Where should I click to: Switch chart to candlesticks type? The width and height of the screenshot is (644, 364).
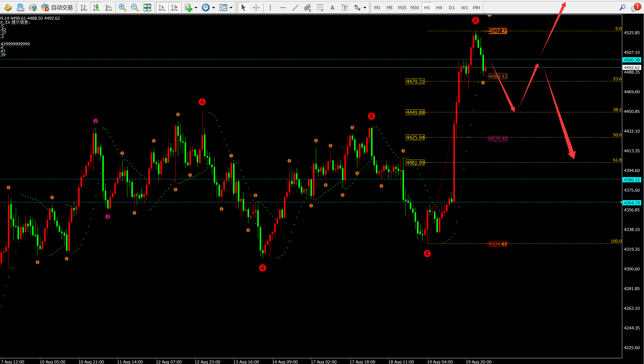tap(96, 8)
